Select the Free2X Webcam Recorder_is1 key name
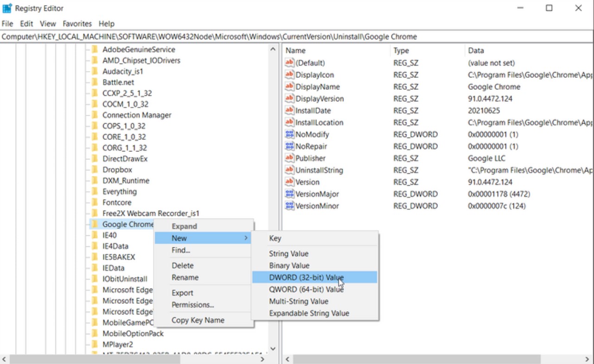594x364 pixels. (x=151, y=213)
